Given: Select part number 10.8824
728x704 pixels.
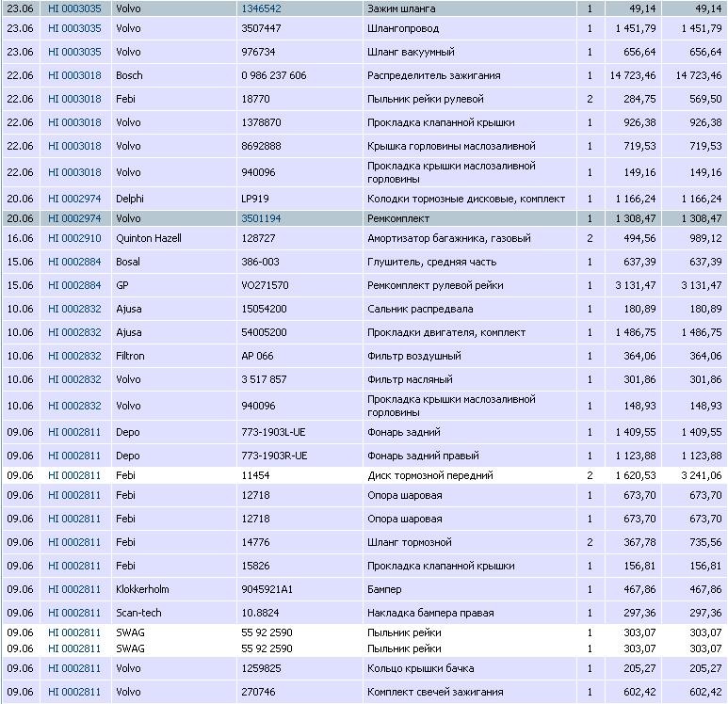Looking at the screenshot, I should 260,613.
